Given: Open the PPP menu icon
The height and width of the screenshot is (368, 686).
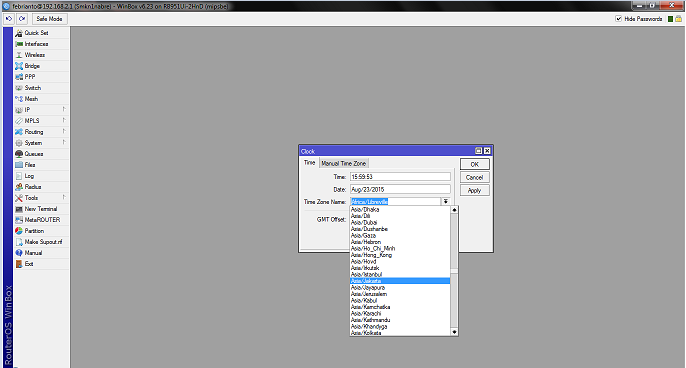Looking at the screenshot, I should [19, 77].
